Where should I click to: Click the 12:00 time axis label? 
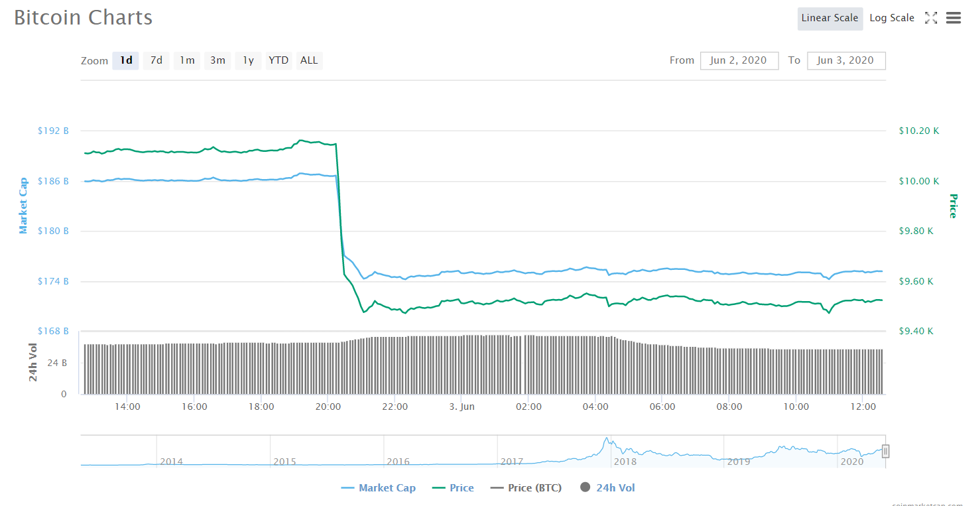(x=863, y=407)
